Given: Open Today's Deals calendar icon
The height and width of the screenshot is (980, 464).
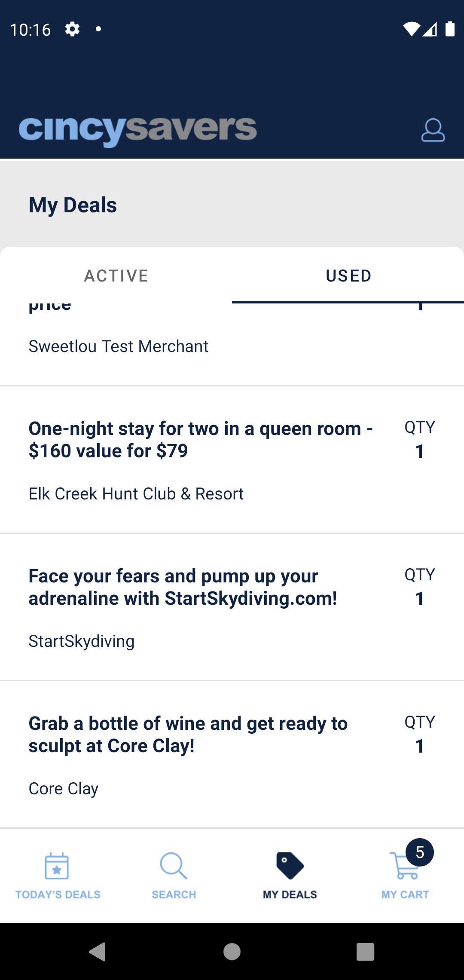Looking at the screenshot, I should 57,866.
